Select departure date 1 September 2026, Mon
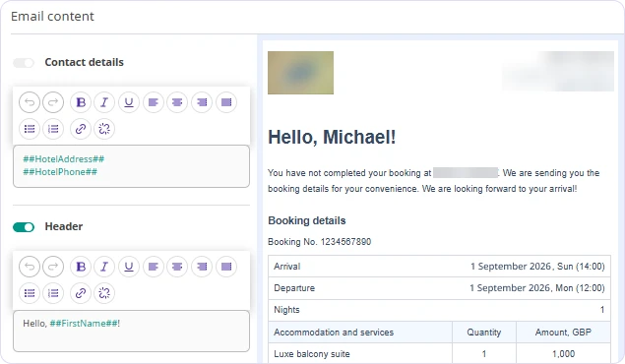The image size is (625, 364). tap(537, 288)
